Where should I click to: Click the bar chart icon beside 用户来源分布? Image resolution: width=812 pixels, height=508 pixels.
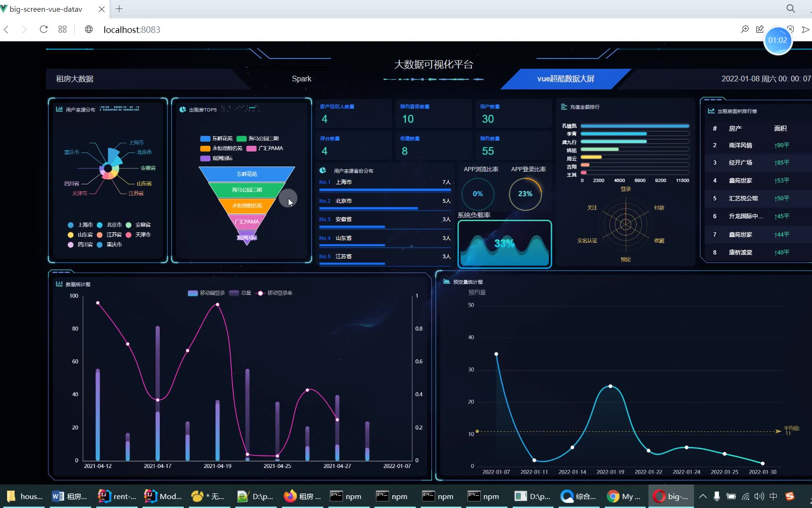click(x=59, y=109)
